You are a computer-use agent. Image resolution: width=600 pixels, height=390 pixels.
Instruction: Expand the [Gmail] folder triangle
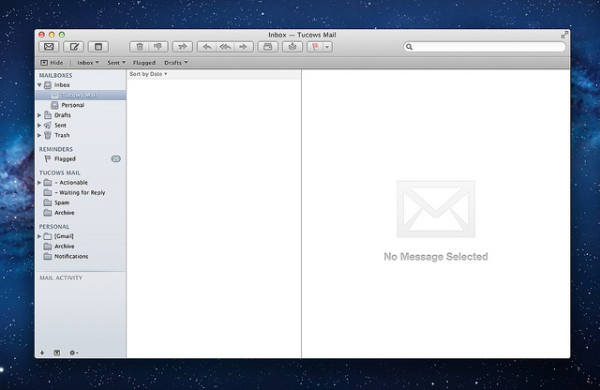(x=39, y=236)
